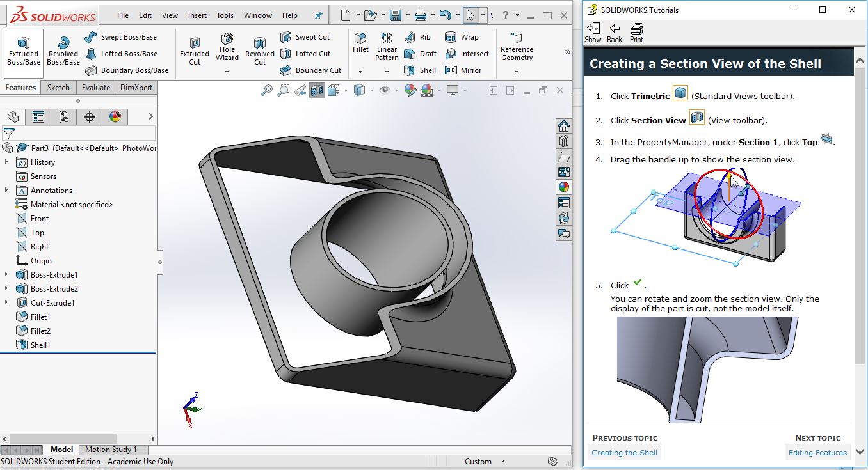
Task: Expand the Boss-Extrude1 feature node
Action: (6, 275)
